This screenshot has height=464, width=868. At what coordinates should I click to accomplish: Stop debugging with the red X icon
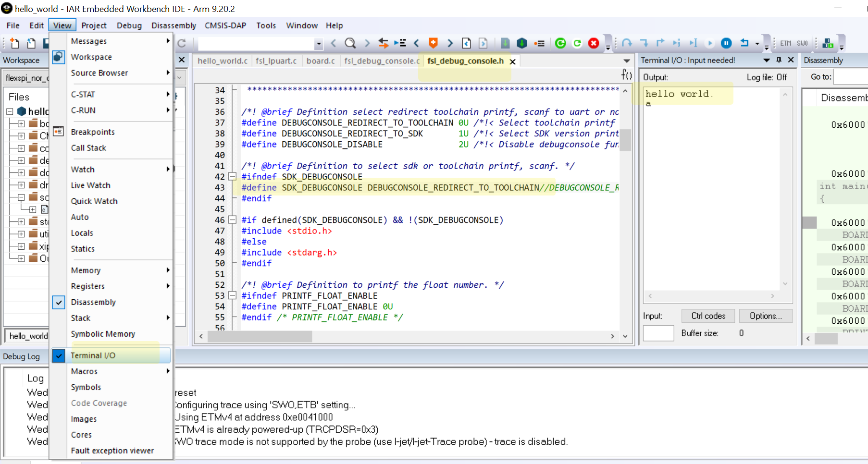594,43
